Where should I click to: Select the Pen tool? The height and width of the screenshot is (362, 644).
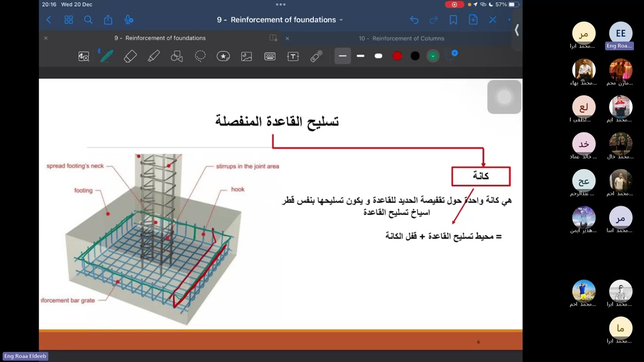(x=107, y=56)
